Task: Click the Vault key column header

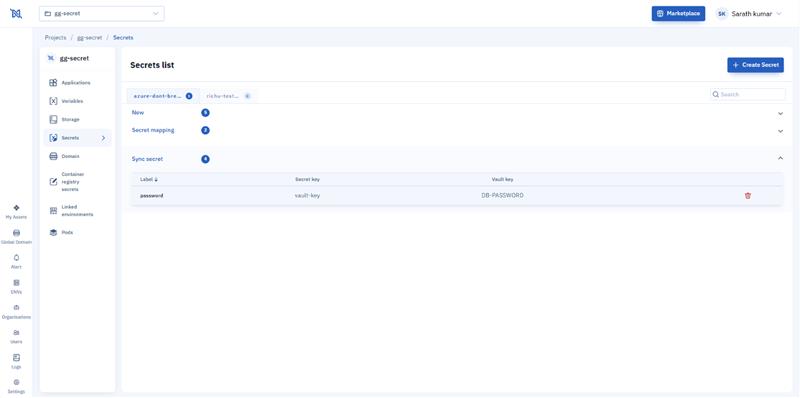Action: click(503, 180)
